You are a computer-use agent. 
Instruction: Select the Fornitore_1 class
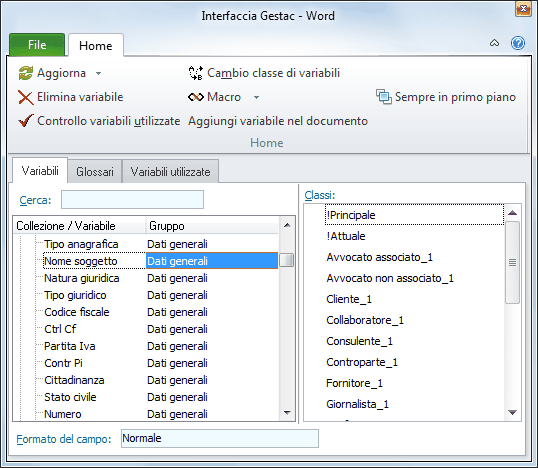(354, 383)
